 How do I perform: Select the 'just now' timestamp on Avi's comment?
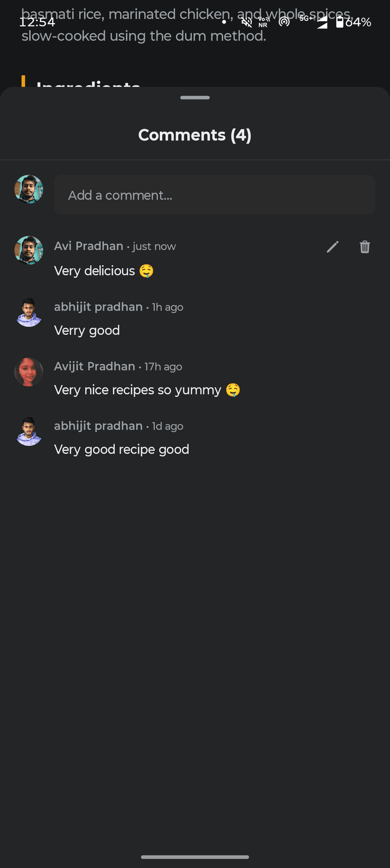(x=154, y=246)
